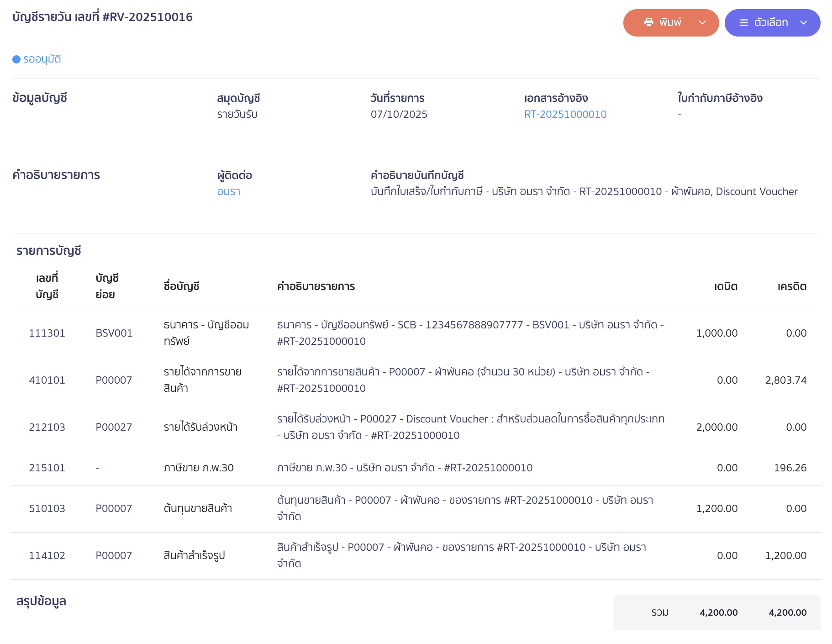Viewport: 832px width, 644px height.
Task: Open contact profile อมรา
Action: click(229, 191)
